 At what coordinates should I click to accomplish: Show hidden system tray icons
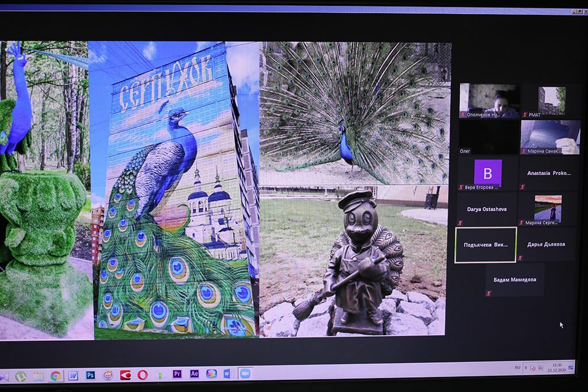(x=527, y=367)
